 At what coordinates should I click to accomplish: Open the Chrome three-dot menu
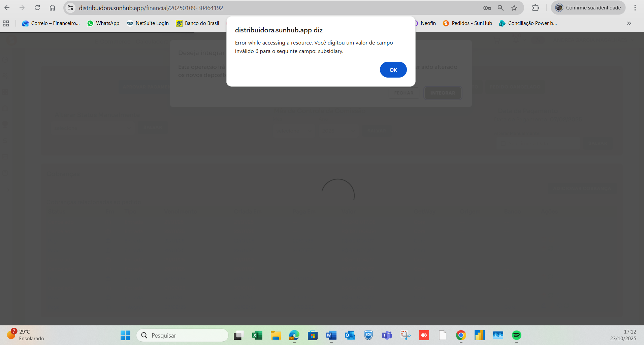pos(635,8)
